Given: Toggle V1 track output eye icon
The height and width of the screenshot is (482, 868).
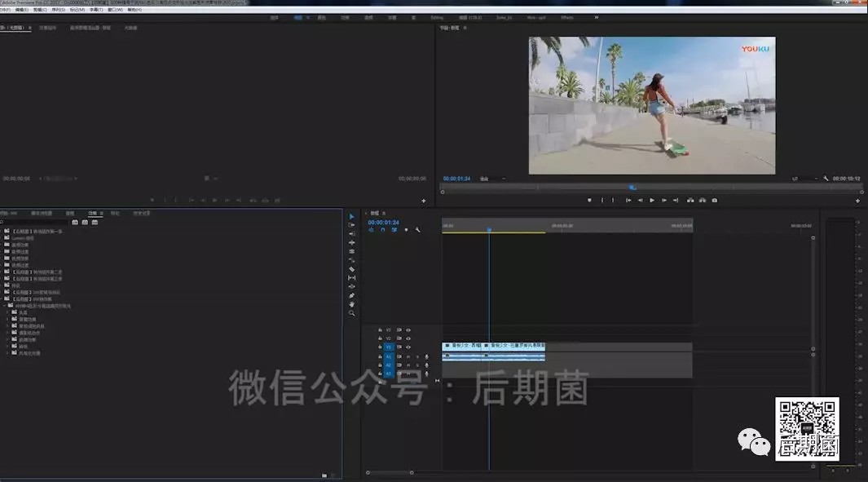Looking at the screenshot, I should click(x=408, y=347).
